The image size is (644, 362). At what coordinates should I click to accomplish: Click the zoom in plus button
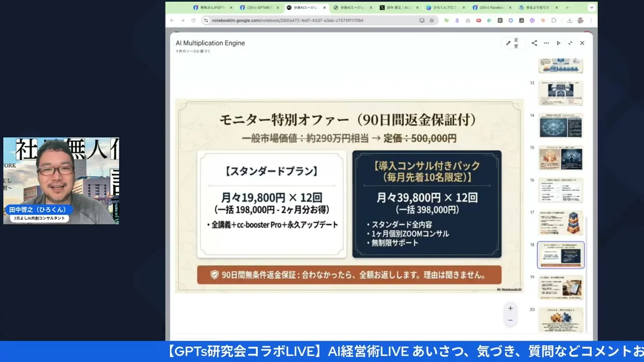point(510,308)
